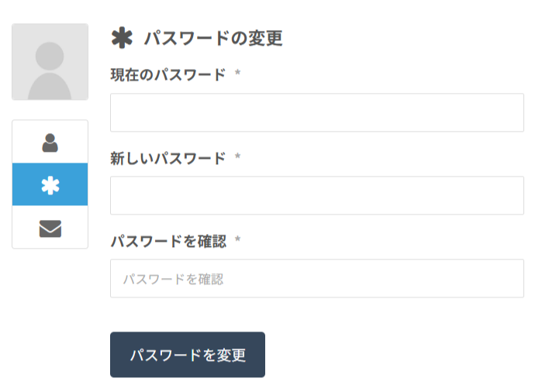
Task: Switch to the account tab above password tab
Action: coord(50,143)
